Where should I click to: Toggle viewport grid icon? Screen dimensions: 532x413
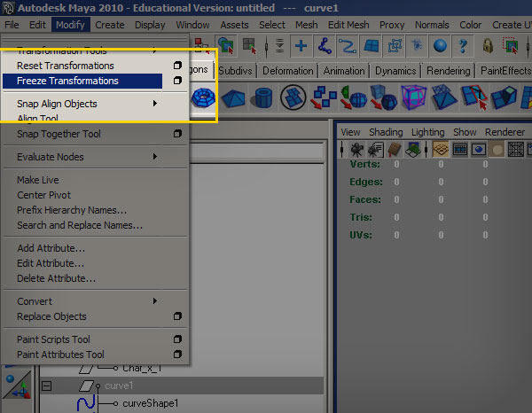441,150
